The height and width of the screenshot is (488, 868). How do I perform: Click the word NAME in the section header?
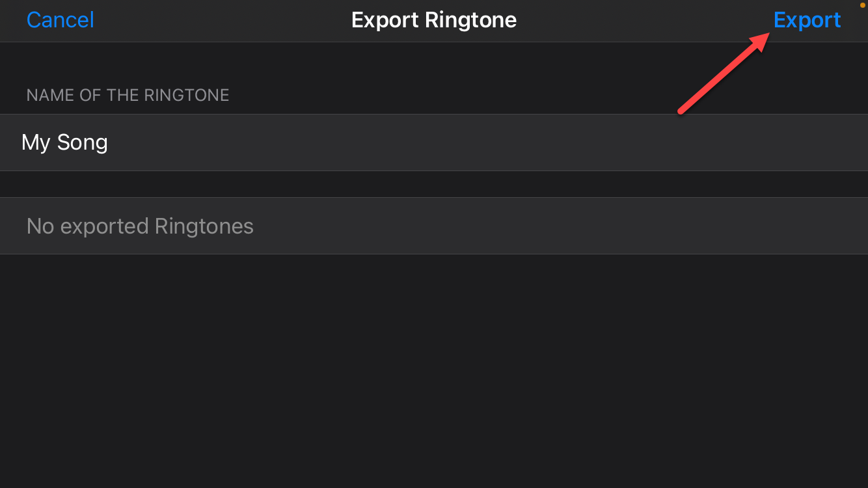coord(46,95)
